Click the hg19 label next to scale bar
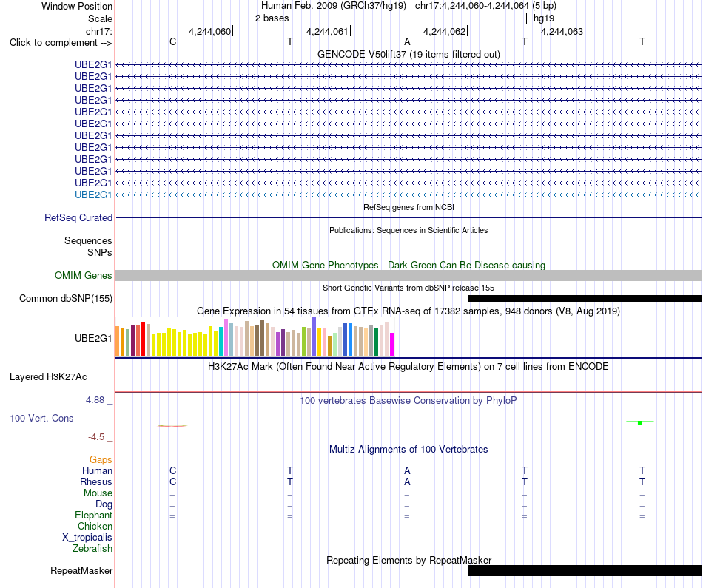703x588 pixels. (544, 18)
